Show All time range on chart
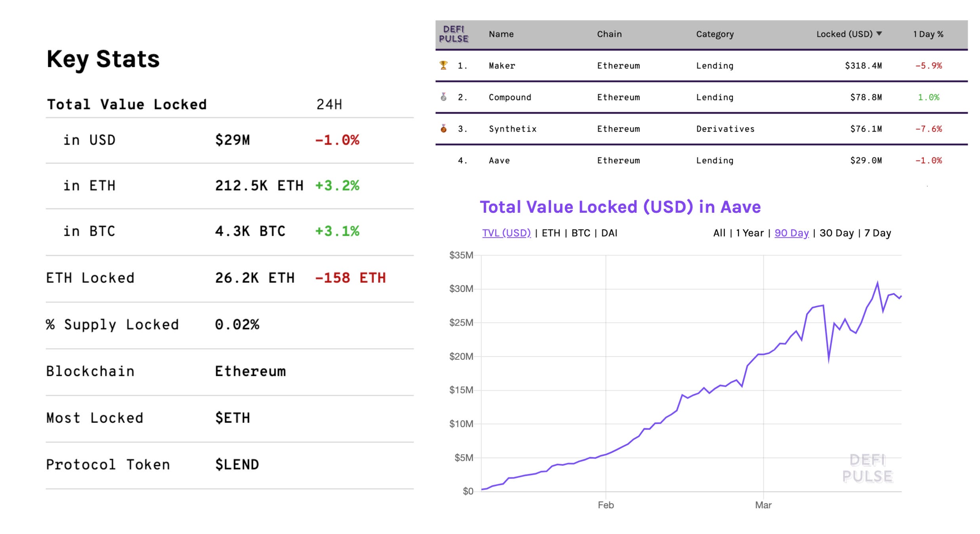 (719, 233)
